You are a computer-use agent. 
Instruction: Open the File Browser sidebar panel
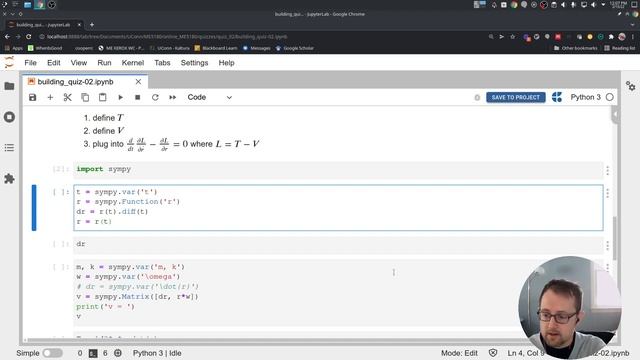pos(9,86)
